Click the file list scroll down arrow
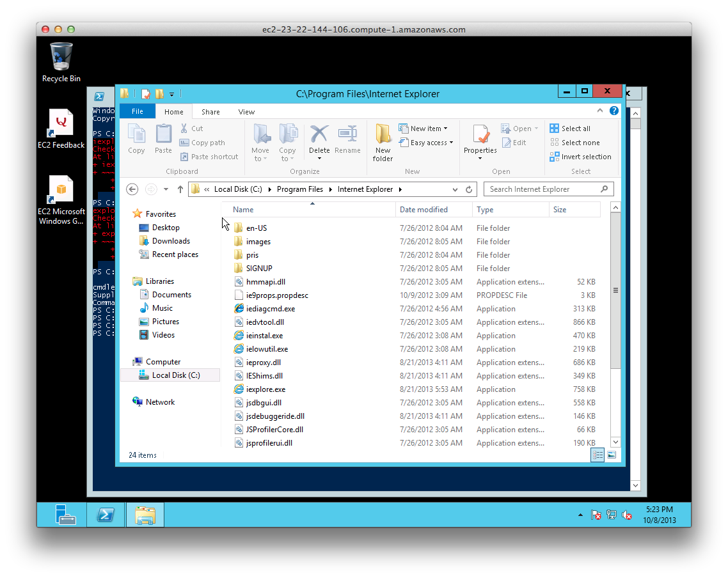Viewport: 728px width, 578px height. [615, 442]
